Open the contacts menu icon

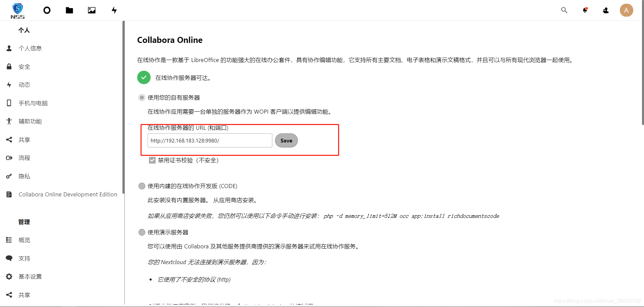click(606, 10)
